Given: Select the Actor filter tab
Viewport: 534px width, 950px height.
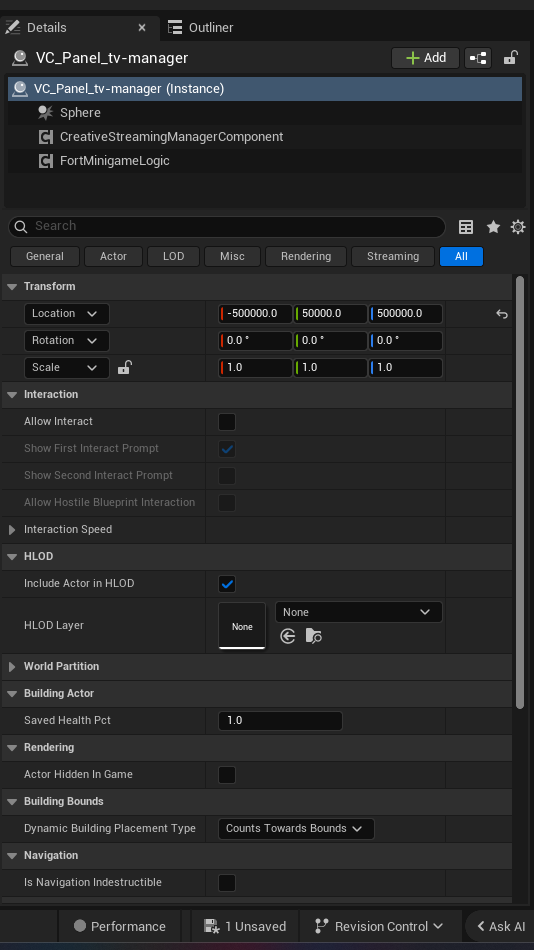Looking at the screenshot, I should coord(113,256).
